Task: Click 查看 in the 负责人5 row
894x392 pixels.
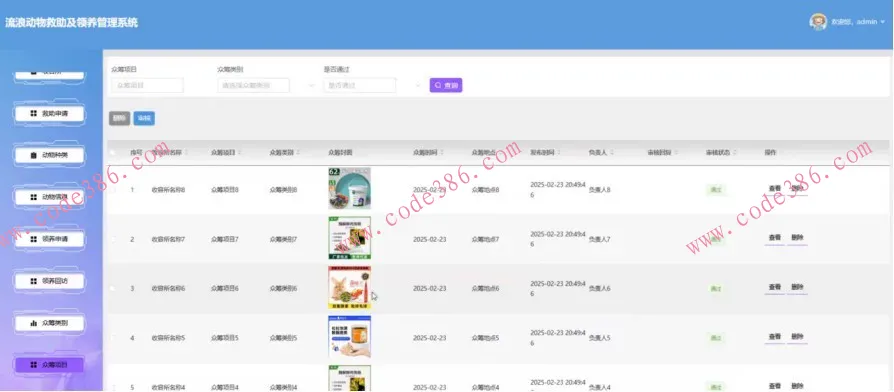Action: [x=774, y=337]
